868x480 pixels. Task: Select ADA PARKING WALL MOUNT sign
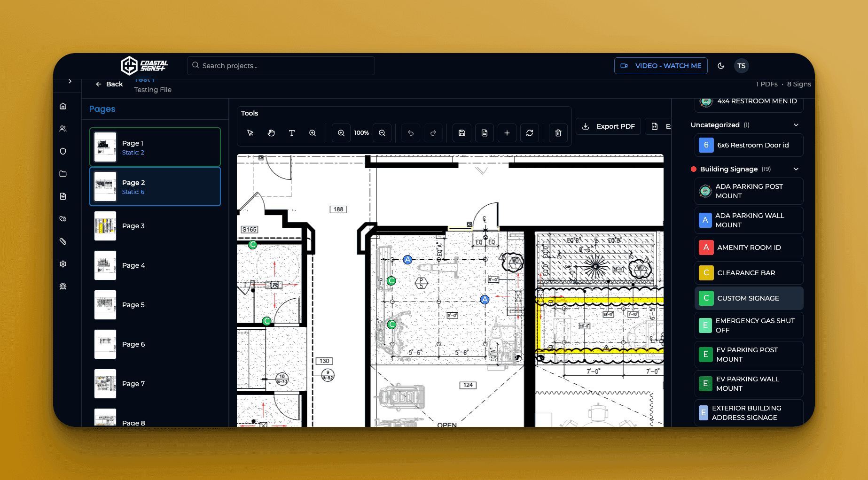(749, 220)
